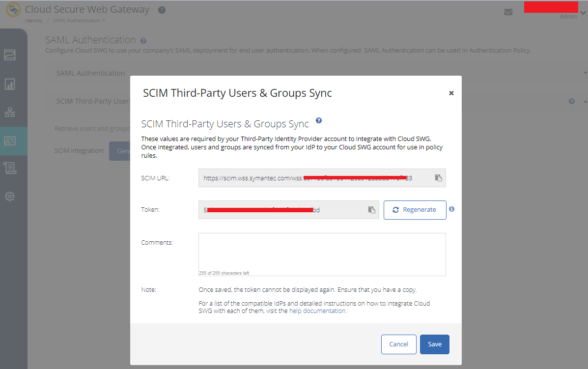
Task: Click the Generate button behind dialog
Action: click(120, 151)
